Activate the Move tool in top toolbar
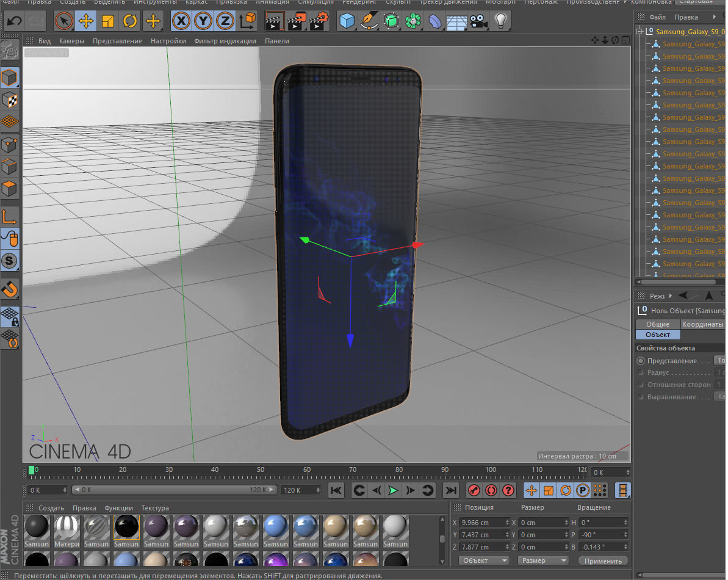This screenshot has height=580, width=728. pyautogui.click(x=86, y=21)
